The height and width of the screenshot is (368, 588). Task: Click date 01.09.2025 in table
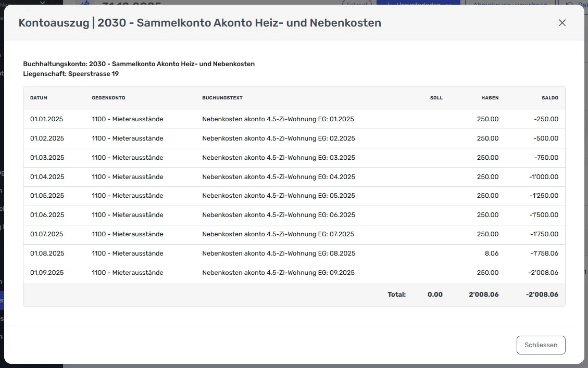pyautogui.click(x=47, y=273)
